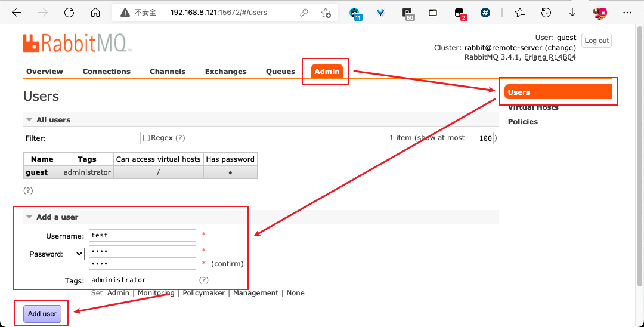Switch to the Exchanges tab
Image resolution: width=644 pixels, height=327 pixels.
pyautogui.click(x=226, y=72)
